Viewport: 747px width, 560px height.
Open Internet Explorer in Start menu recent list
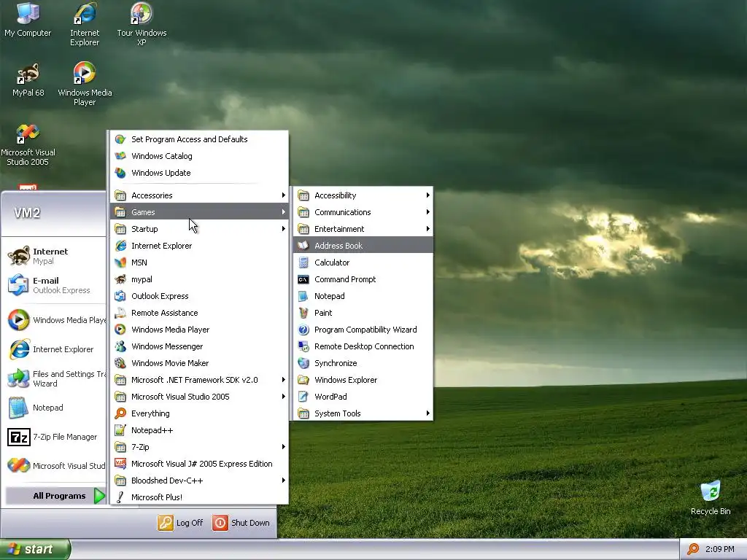[x=54, y=349]
